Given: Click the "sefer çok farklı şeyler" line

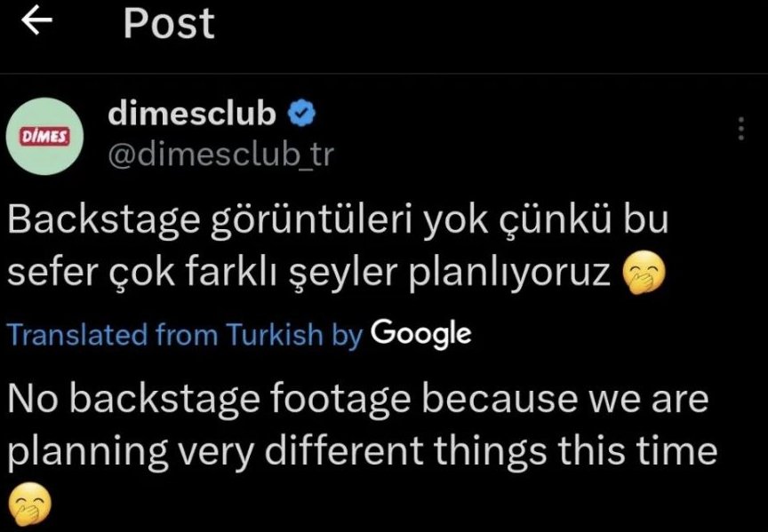Looking at the screenshot, I should 204,273.
